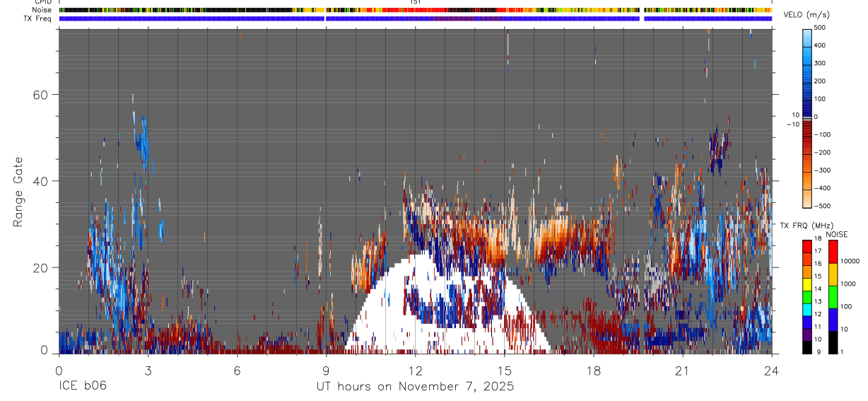Viewport: 868px width, 401px height.
Task: Click the x-axis tick label 9
Action: coord(326,371)
